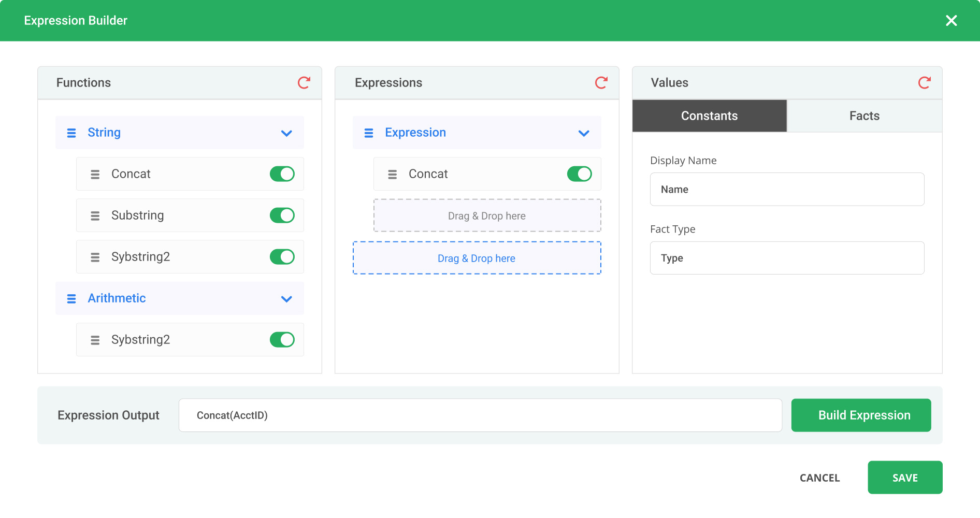Toggle Sybstring2 under the Arithmetic group

click(x=282, y=340)
